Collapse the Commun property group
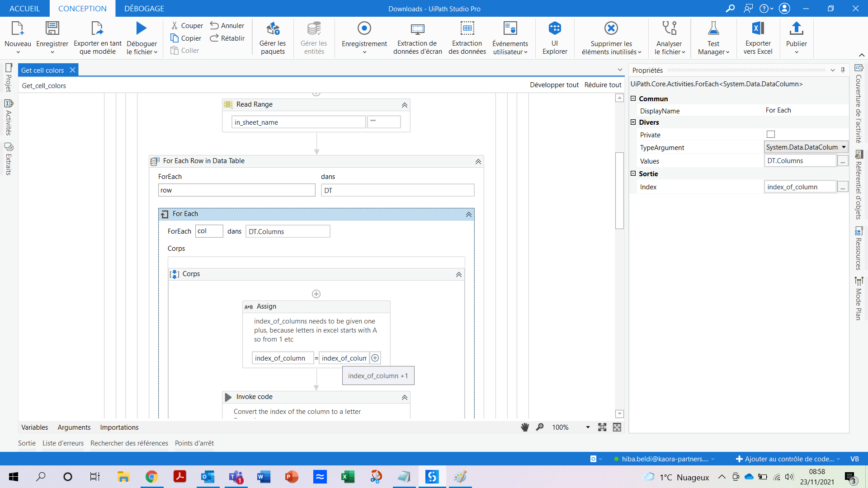 point(633,99)
